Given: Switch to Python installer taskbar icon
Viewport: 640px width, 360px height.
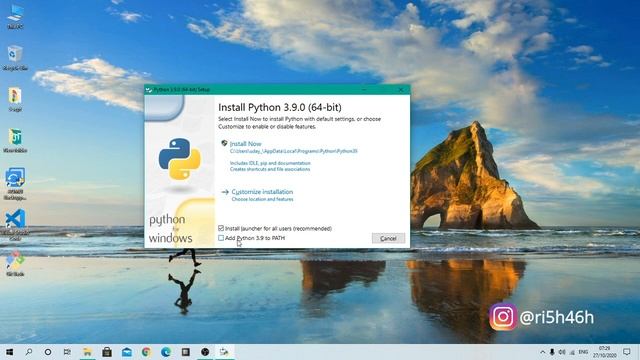Looking at the screenshot, I should tap(224, 352).
